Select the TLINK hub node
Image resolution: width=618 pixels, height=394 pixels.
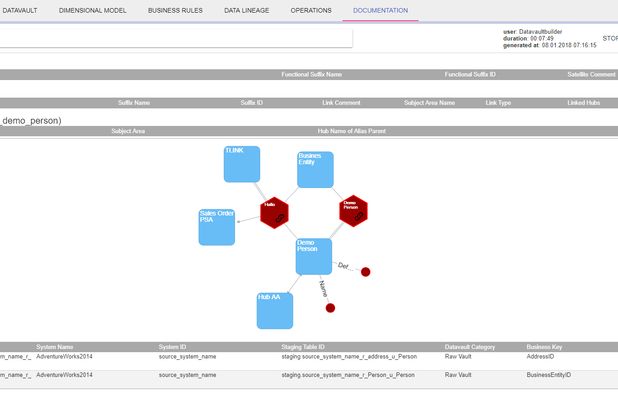[242, 164]
